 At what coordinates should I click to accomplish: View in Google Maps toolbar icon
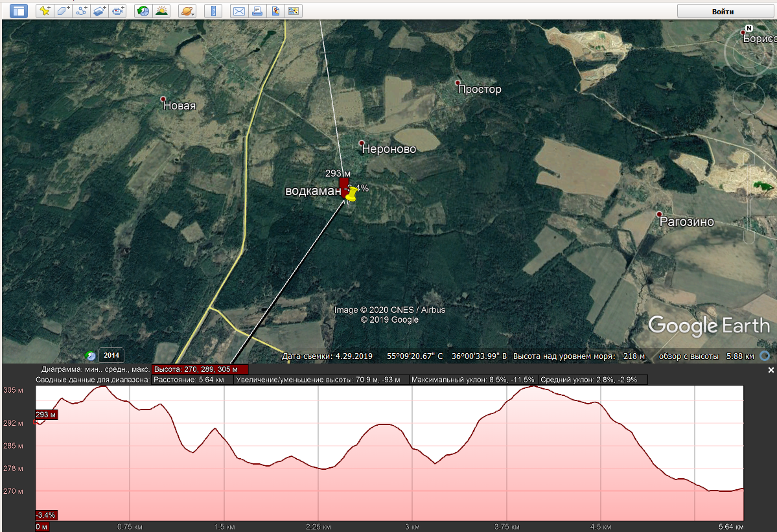[x=294, y=11]
